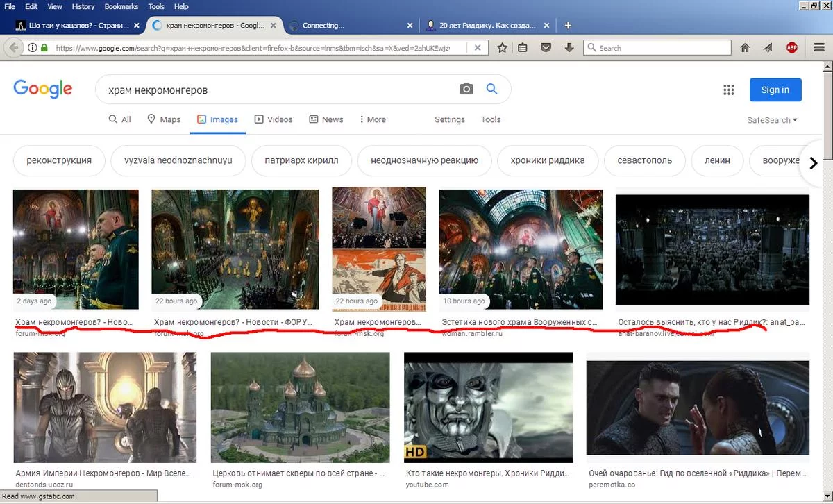This screenshot has height=504, width=833.
Task: Open the SafeSearch dropdown
Action: coord(772,120)
